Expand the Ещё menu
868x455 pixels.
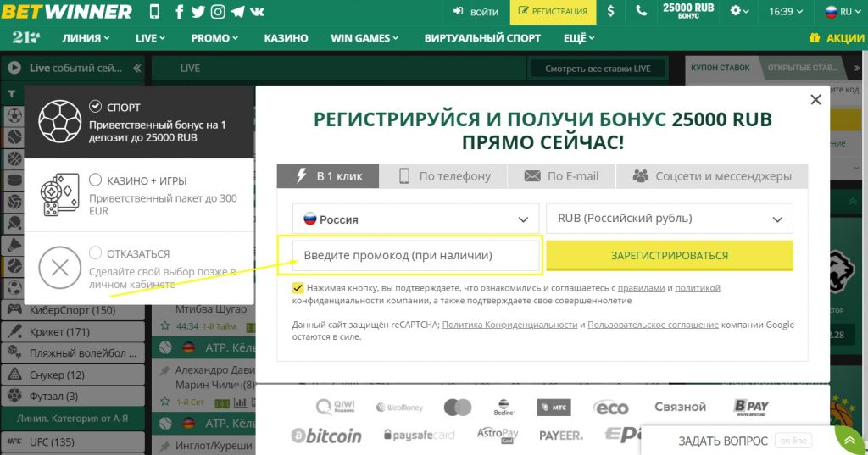(x=579, y=38)
